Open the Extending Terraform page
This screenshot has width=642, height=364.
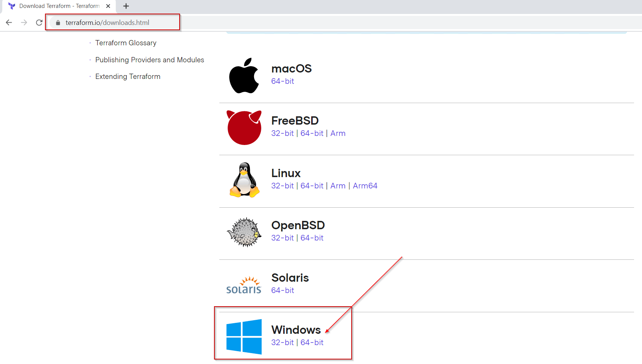(127, 76)
